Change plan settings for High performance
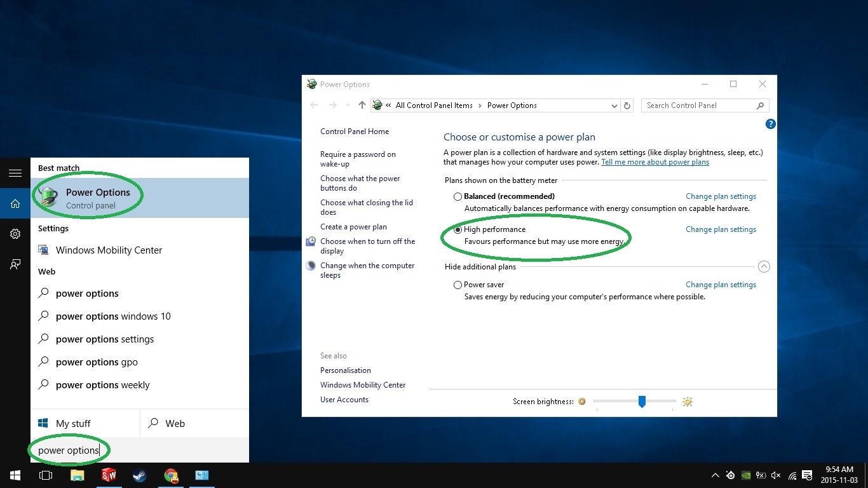This screenshot has height=488, width=868. tap(721, 229)
